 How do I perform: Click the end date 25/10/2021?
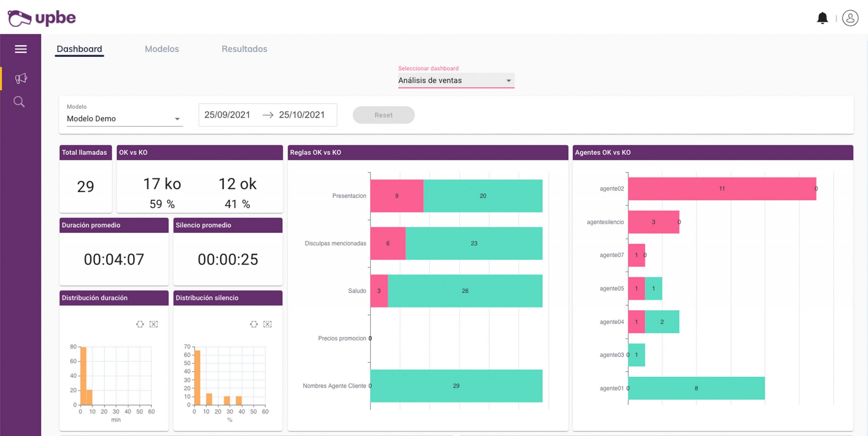pyautogui.click(x=302, y=115)
